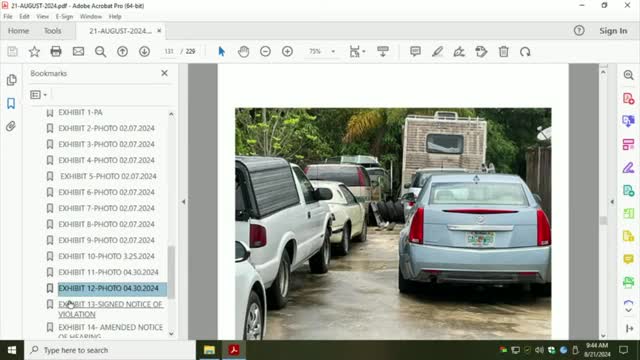The image size is (640, 360).
Task: Zoom in with plus circle icon
Action: tap(287, 51)
